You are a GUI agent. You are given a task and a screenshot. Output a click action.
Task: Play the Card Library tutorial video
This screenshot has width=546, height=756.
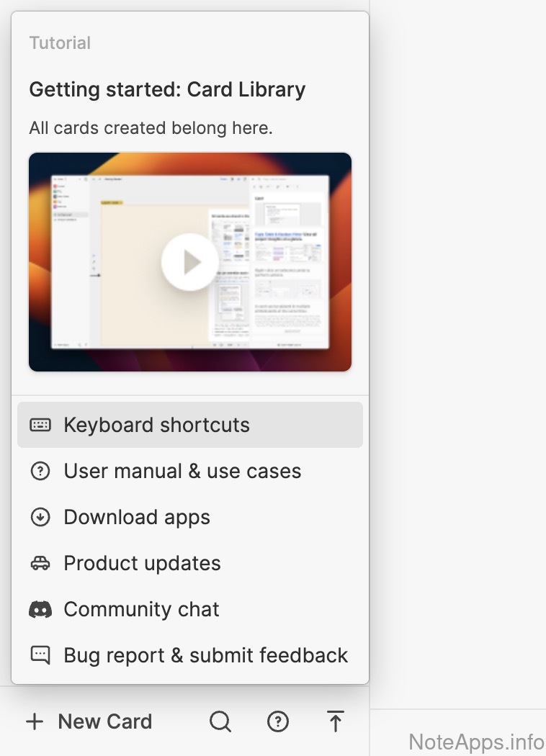[x=190, y=262]
